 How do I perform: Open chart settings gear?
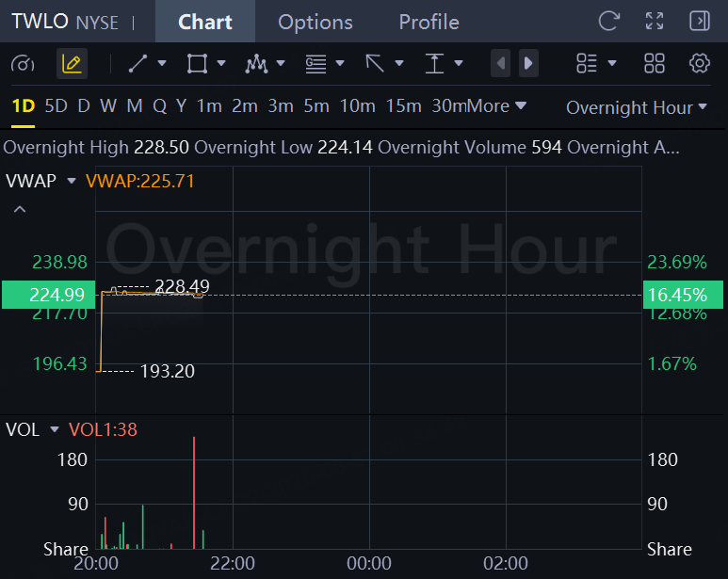coord(700,64)
